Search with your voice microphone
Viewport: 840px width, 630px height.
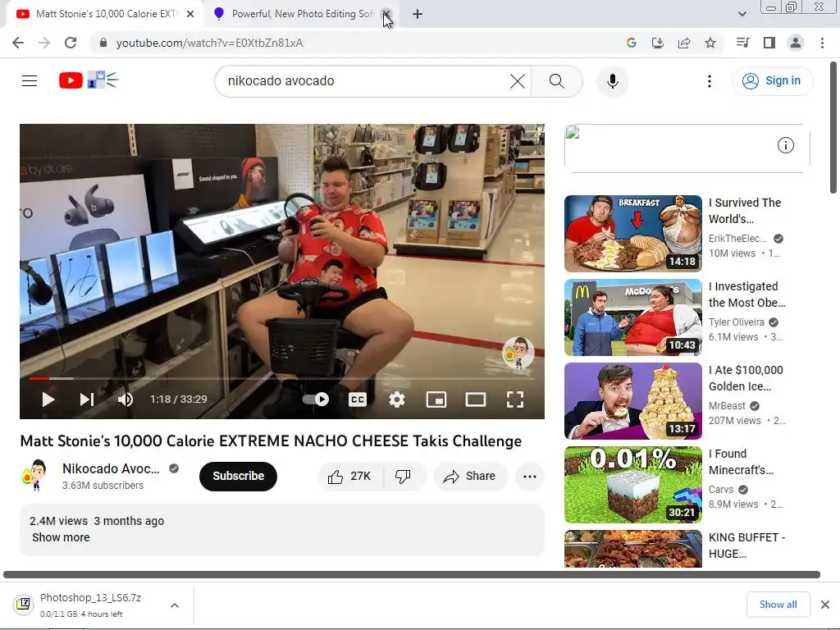pyautogui.click(x=612, y=81)
